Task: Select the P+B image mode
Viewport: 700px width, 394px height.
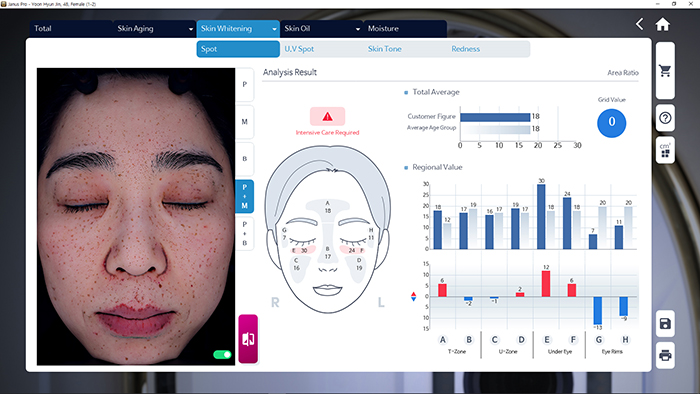Action: pos(245,234)
